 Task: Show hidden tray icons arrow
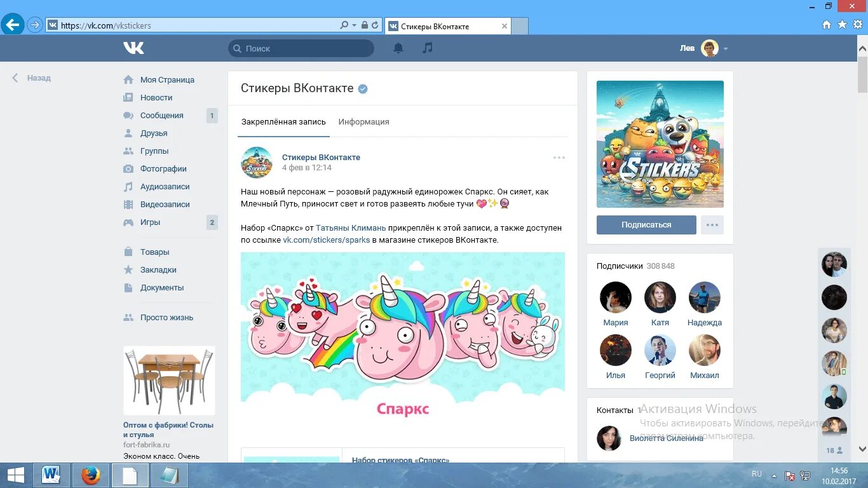click(x=773, y=475)
